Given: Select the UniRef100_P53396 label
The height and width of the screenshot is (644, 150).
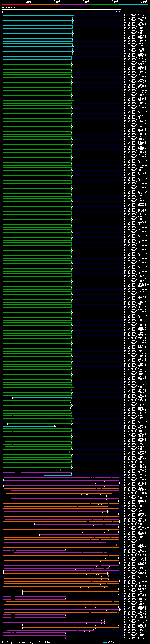Looking at the screenshot, I should point(135,212).
